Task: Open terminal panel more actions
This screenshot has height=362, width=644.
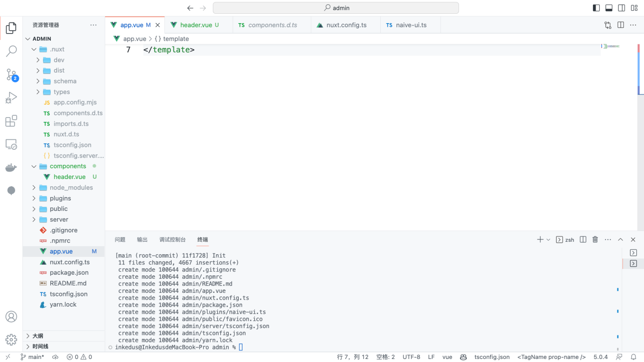Action: pos(608,240)
